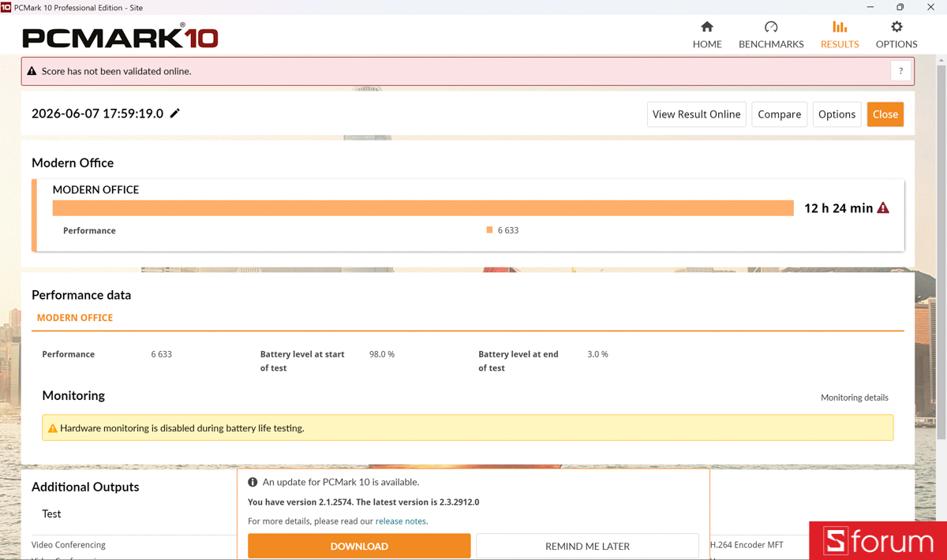Click warning icon in validation banner
The width and height of the screenshot is (947, 560).
(x=32, y=71)
